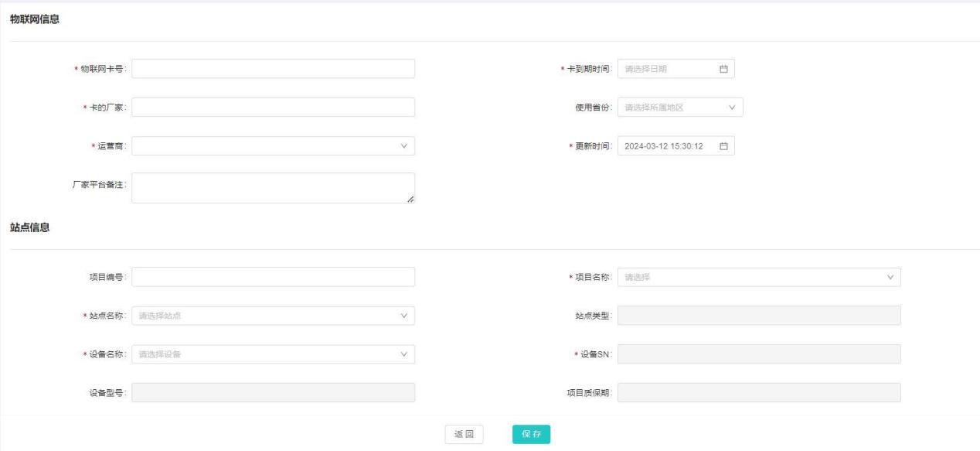The image size is (980, 451).
Task: Click the disabled 站点类型 field
Action: 758,316
